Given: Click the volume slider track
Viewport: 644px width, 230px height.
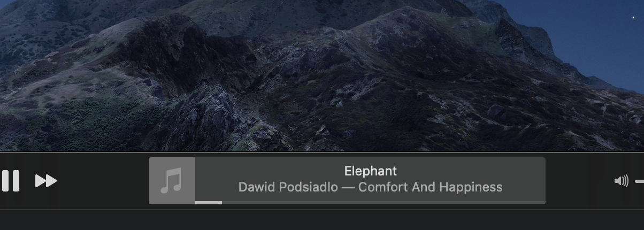Looking at the screenshot, I should (x=639, y=182).
